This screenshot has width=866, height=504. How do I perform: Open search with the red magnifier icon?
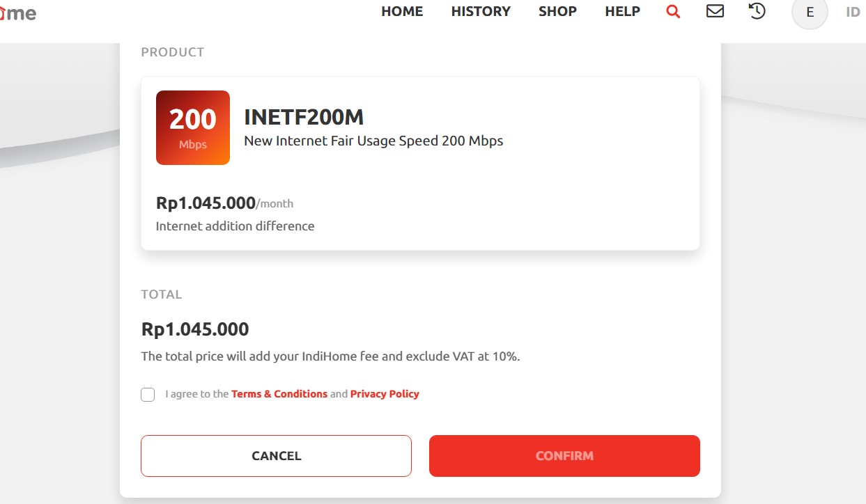[673, 12]
